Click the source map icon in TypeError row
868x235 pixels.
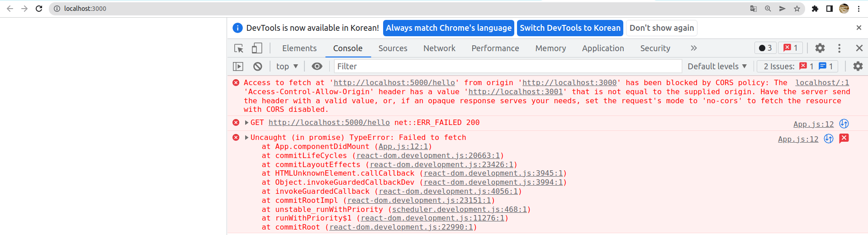tap(829, 139)
